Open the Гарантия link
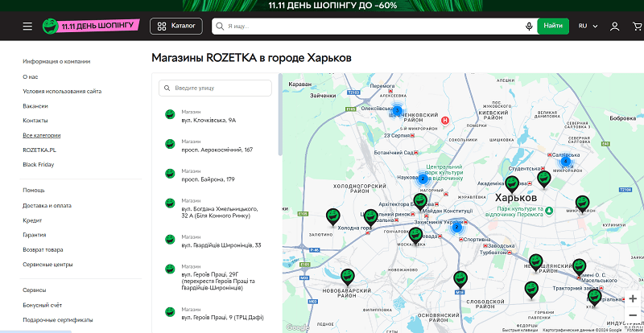 point(34,235)
